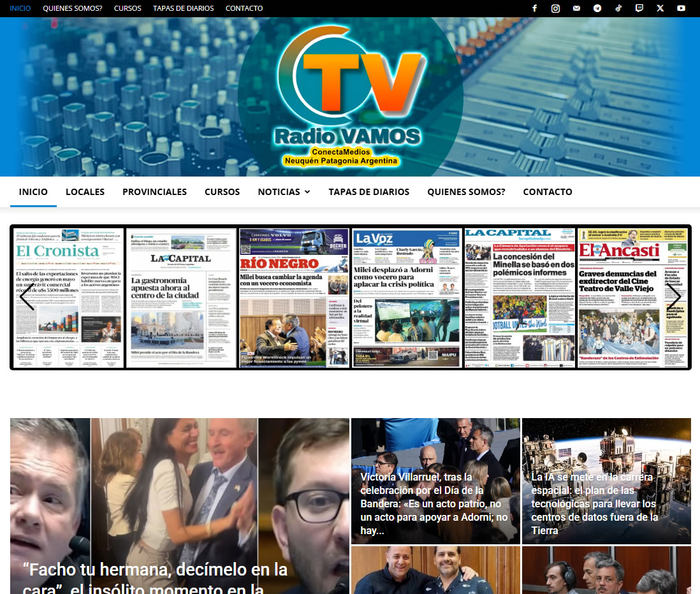Go to PROVINCIALES in main navigation
Screen dimensions: 700x594
pyautogui.click(x=154, y=192)
